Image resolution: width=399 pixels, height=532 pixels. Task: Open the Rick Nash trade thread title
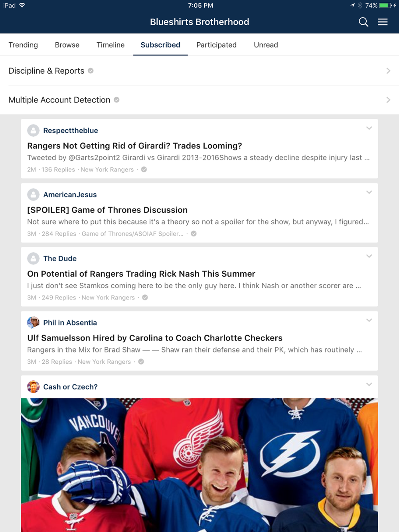(x=141, y=274)
